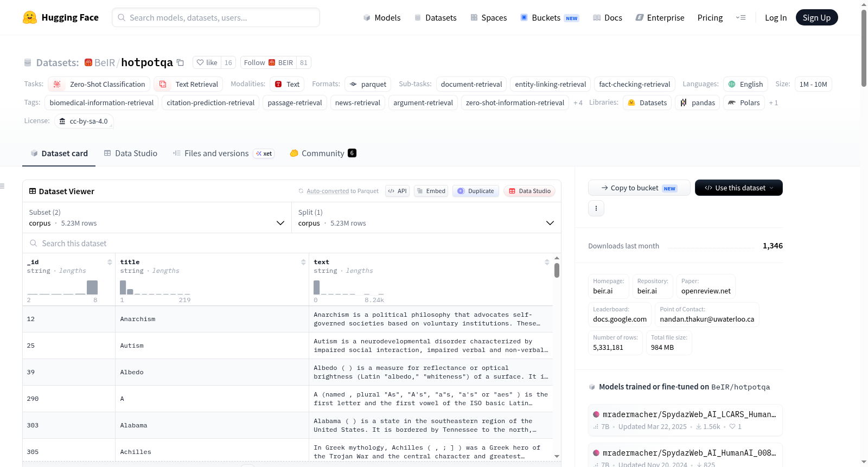Select the document-retrieval sub-task tag
Screen dimensions: 868x467
(471, 84)
